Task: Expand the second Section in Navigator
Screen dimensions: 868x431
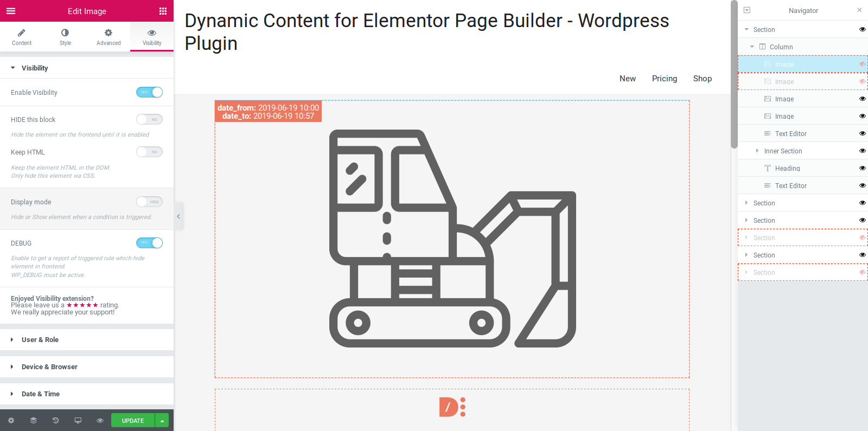Action: (x=747, y=203)
